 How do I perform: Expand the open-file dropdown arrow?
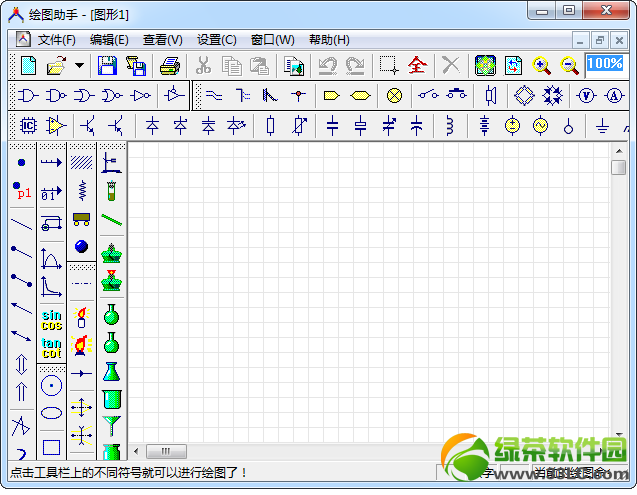tap(80, 65)
